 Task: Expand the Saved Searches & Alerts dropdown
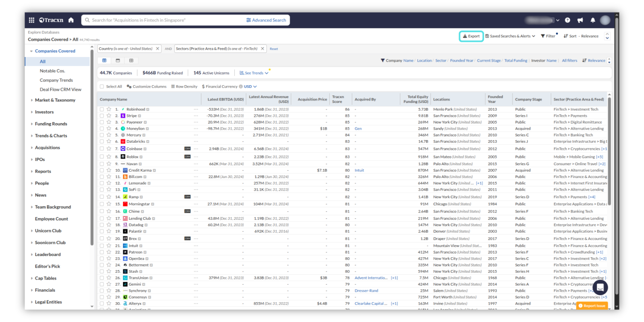tap(510, 36)
